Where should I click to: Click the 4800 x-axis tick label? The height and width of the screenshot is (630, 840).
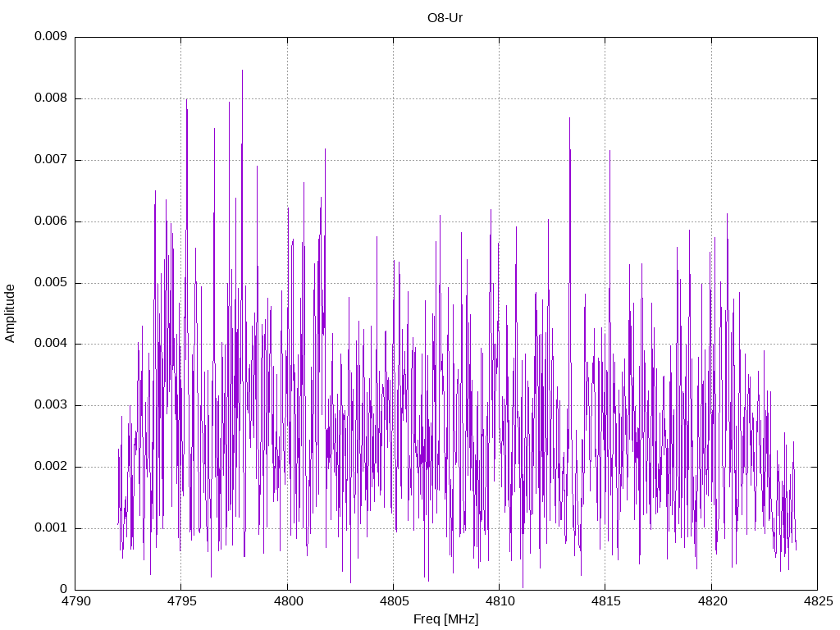[x=288, y=601]
